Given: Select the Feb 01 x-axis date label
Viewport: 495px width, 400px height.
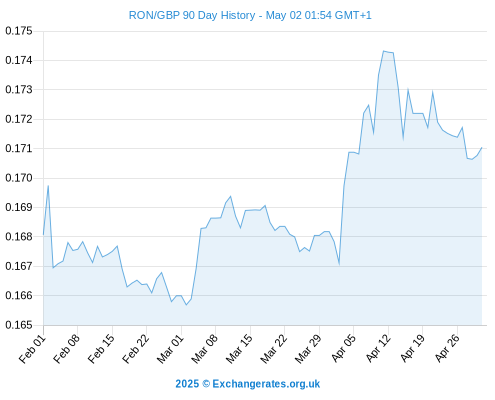Looking at the screenshot, I should 32,349.
